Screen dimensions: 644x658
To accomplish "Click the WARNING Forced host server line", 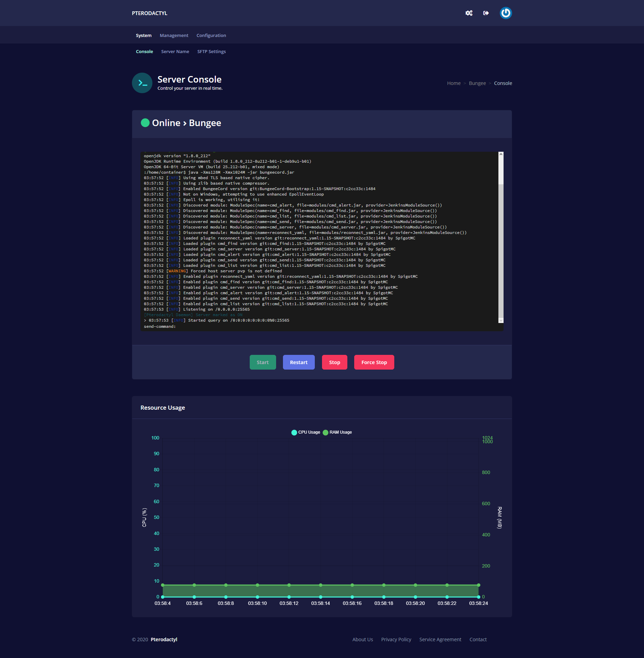I will 213,271.
